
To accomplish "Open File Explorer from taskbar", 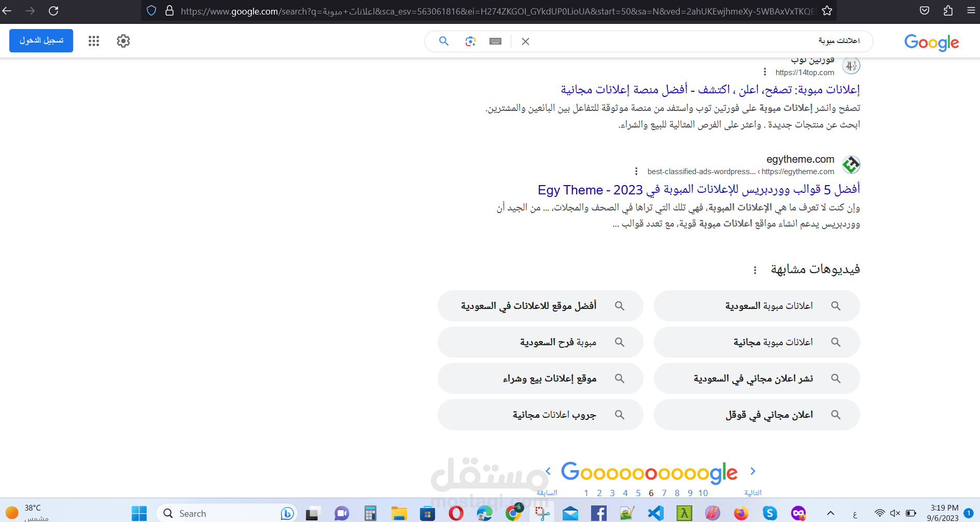I will 399,513.
